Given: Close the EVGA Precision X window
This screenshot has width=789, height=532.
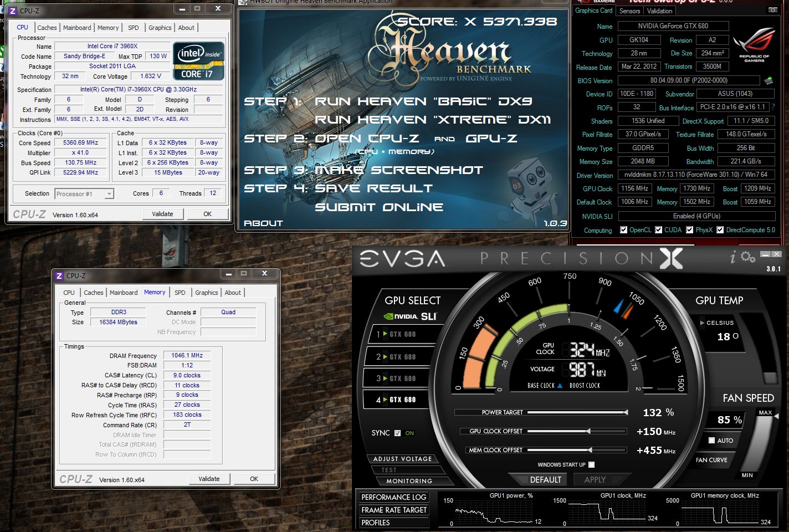Looking at the screenshot, I should (x=776, y=254).
